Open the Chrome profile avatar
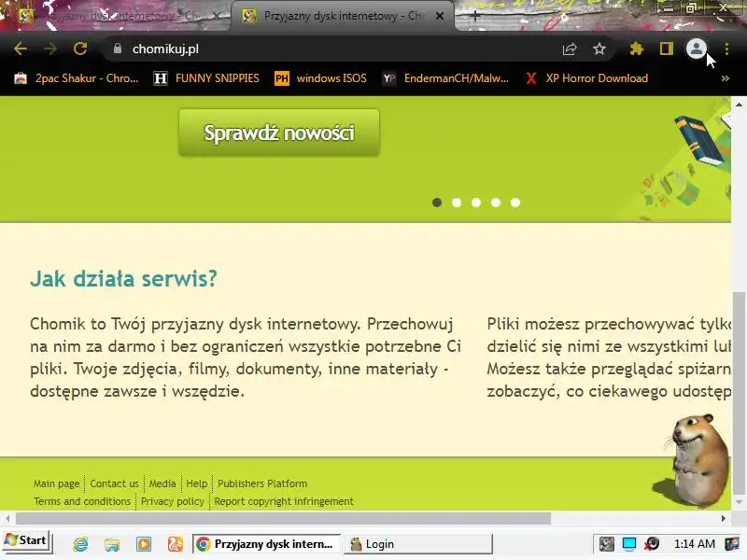The image size is (747, 560). [696, 49]
